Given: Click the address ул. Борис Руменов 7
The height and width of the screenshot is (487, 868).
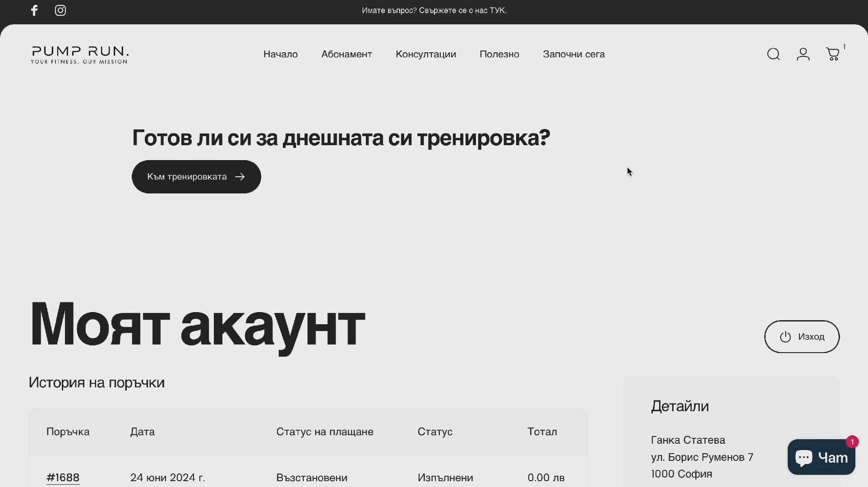Looking at the screenshot, I should point(702,457).
